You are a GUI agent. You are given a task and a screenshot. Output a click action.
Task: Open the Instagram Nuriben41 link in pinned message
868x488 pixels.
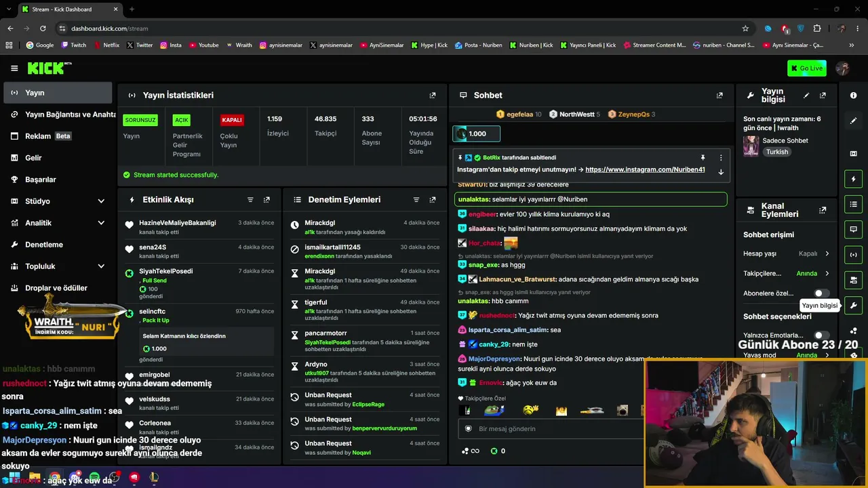(x=645, y=169)
